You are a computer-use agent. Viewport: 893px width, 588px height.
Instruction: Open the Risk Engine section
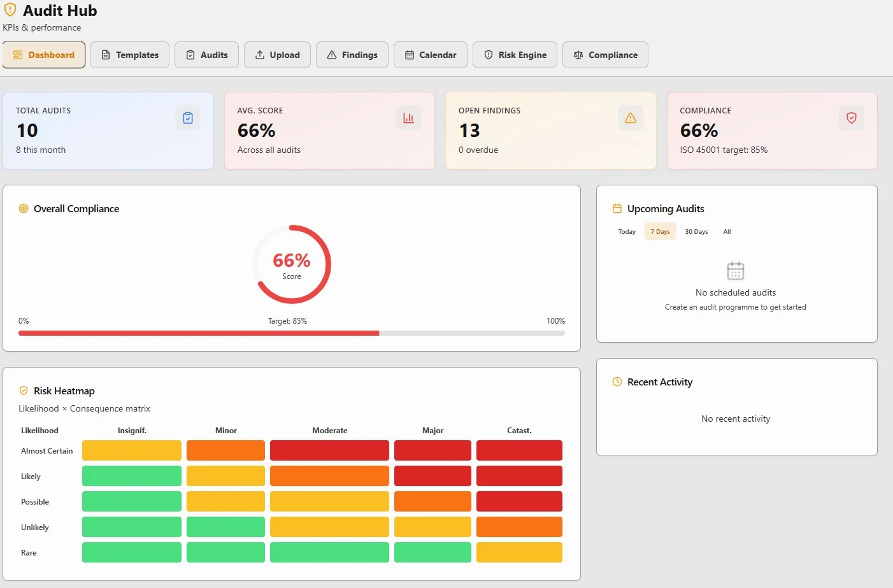[515, 55]
